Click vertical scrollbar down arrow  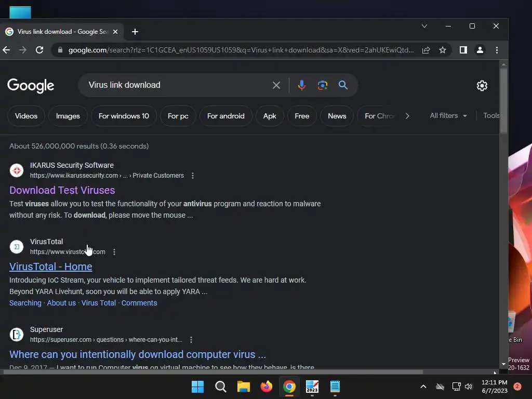point(503,364)
